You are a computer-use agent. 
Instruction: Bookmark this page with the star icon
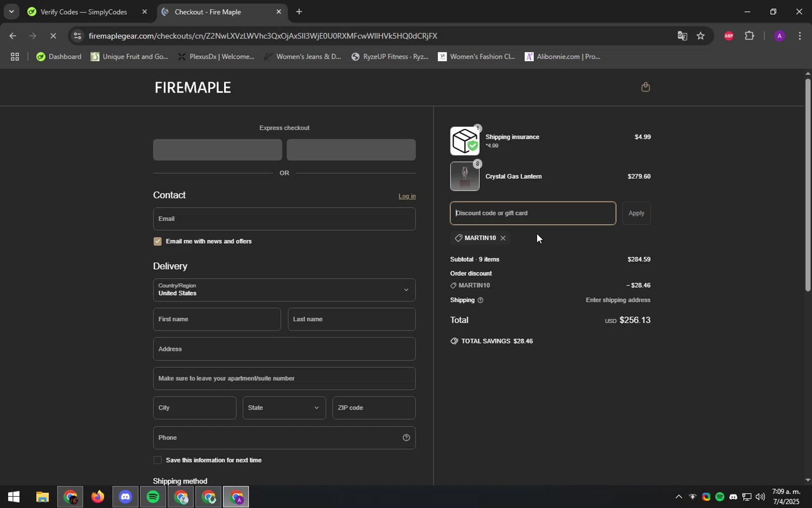pos(700,36)
